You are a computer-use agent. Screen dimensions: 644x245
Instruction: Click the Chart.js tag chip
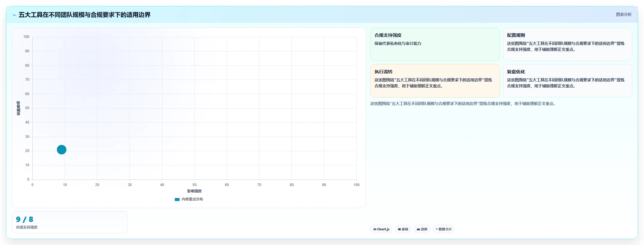coord(381,229)
